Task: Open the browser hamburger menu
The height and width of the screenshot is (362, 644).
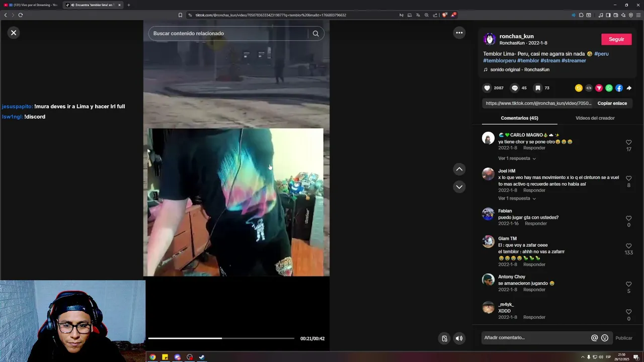Action: click(x=638, y=15)
